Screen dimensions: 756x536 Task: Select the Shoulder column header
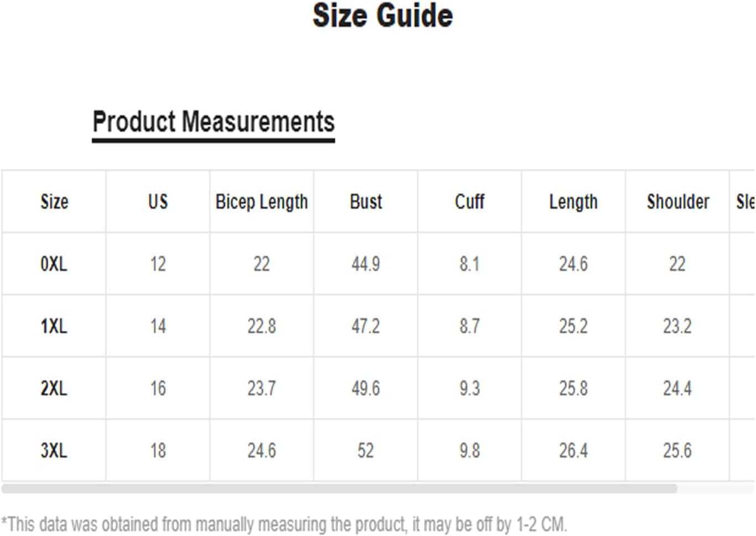pyautogui.click(x=678, y=202)
